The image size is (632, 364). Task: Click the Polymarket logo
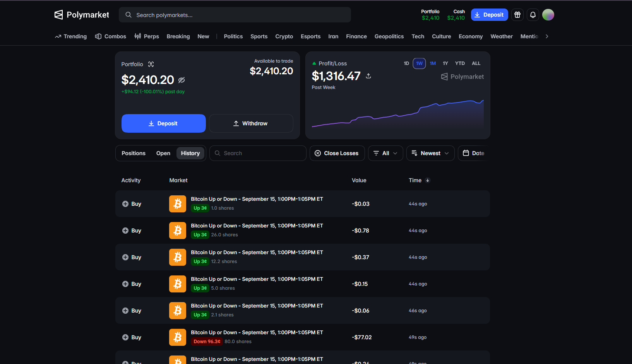pyautogui.click(x=82, y=15)
